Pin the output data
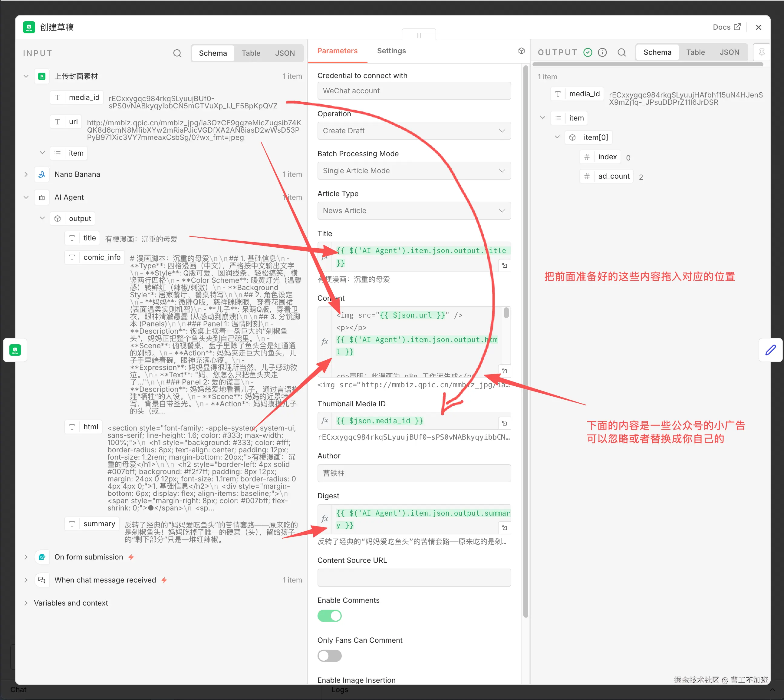This screenshot has height=700, width=784. coord(761,52)
